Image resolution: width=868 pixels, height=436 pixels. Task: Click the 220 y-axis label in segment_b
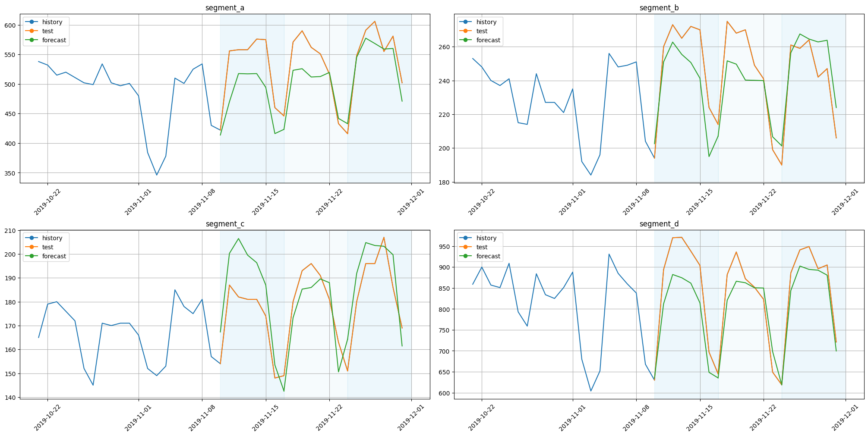pyautogui.click(x=445, y=115)
